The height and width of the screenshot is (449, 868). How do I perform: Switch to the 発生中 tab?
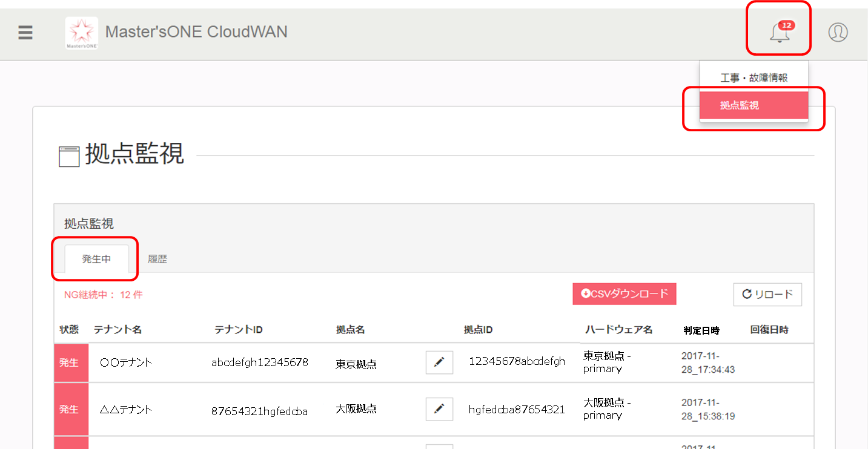click(96, 259)
